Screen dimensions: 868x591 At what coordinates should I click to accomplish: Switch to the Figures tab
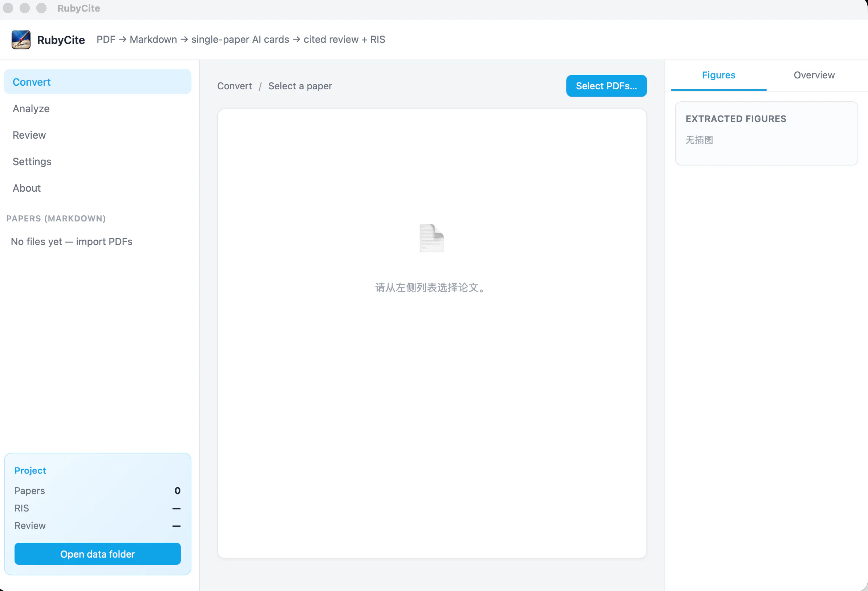coord(718,75)
